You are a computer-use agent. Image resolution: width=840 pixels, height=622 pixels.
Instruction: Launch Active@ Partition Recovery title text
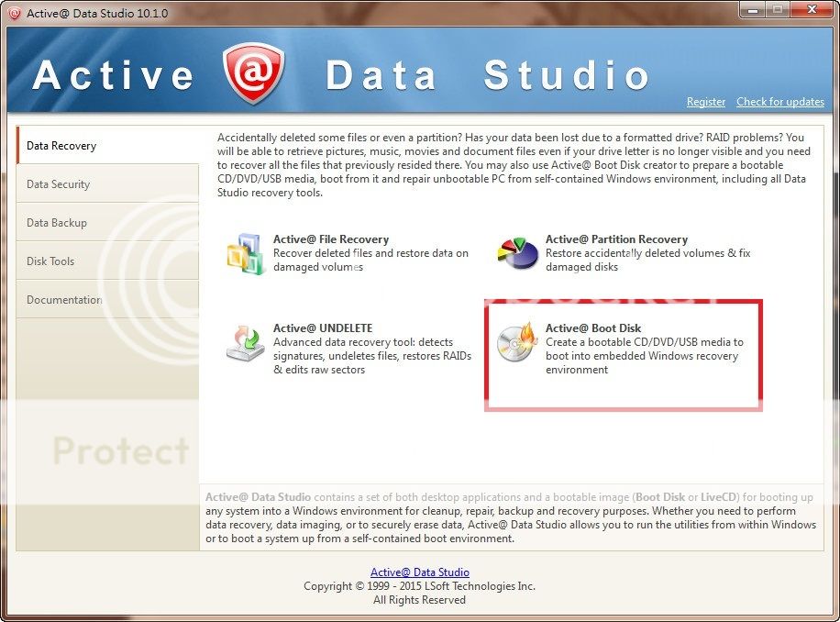[616, 239]
